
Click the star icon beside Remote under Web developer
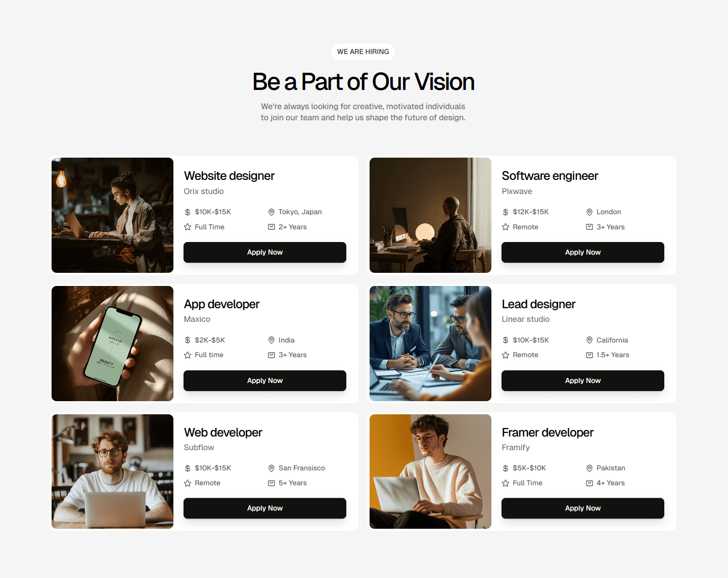pyautogui.click(x=188, y=483)
